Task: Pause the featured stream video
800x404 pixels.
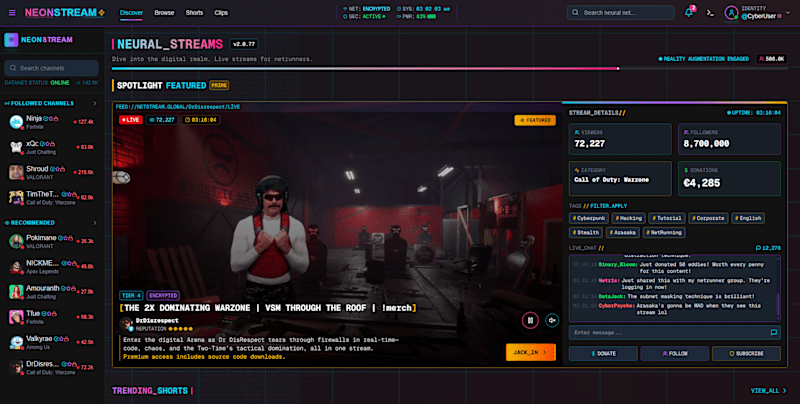Action: point(530,320)
